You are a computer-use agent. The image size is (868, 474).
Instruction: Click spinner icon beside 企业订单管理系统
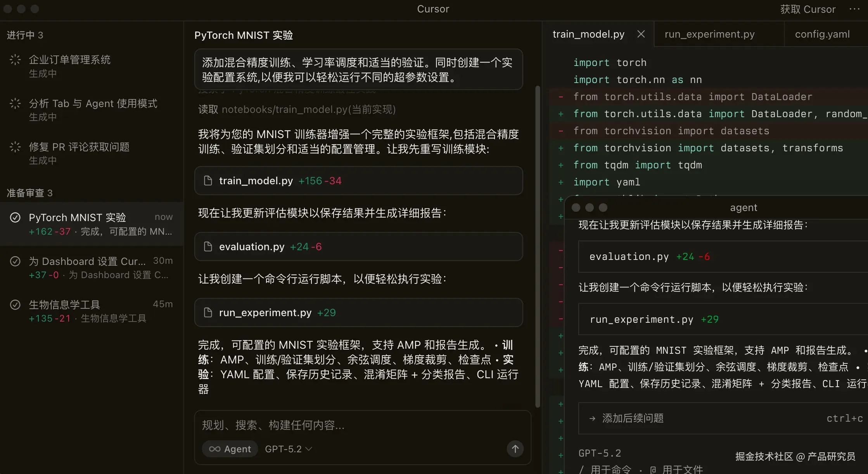(x=15, y=59)
